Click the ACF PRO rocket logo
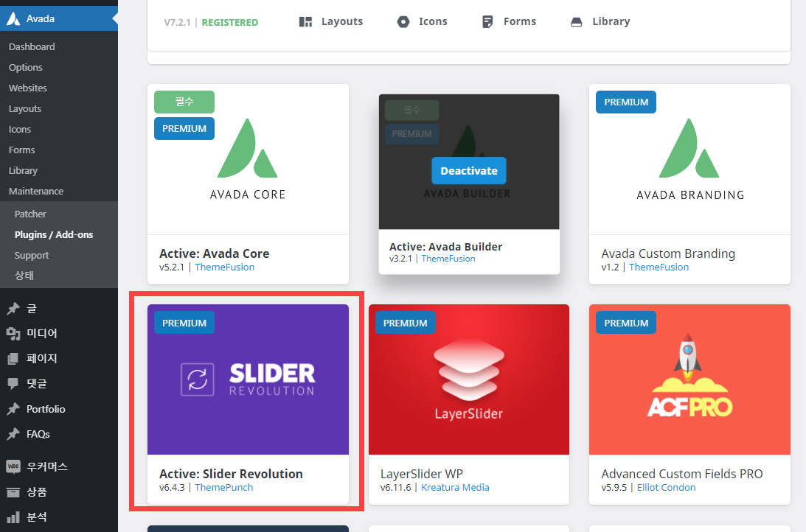The width and height of the screenshot is (806, 532). point(689,377)
